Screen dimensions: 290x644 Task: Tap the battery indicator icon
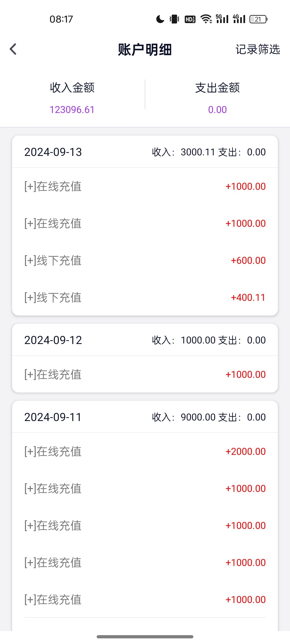coord(258,19)
